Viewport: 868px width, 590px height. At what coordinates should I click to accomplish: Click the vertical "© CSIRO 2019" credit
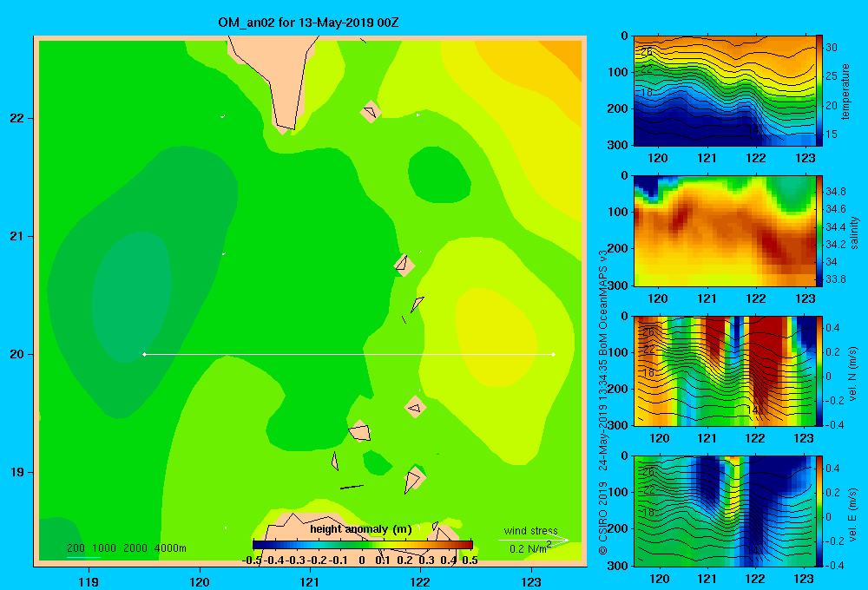coord(603,518)
